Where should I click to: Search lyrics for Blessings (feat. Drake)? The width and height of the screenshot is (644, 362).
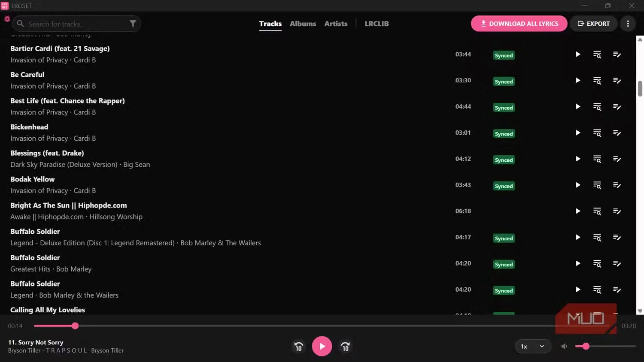coord(597,159)
